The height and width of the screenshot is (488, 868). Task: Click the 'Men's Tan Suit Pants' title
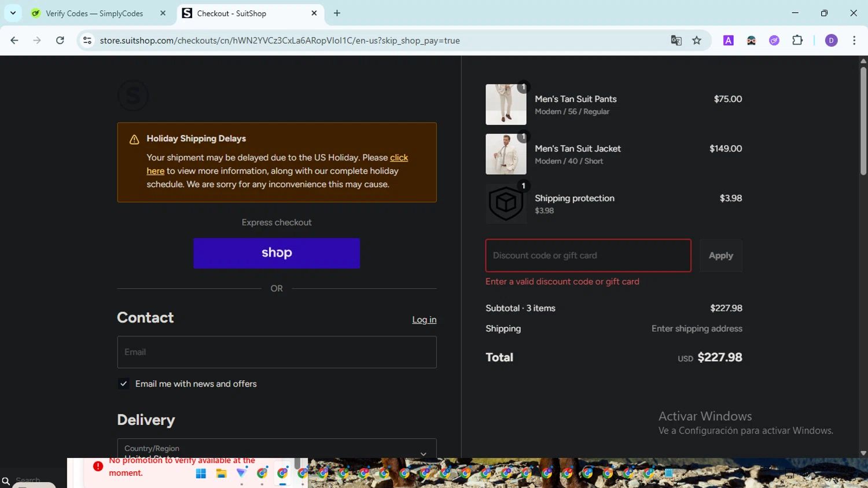[576, 99]
